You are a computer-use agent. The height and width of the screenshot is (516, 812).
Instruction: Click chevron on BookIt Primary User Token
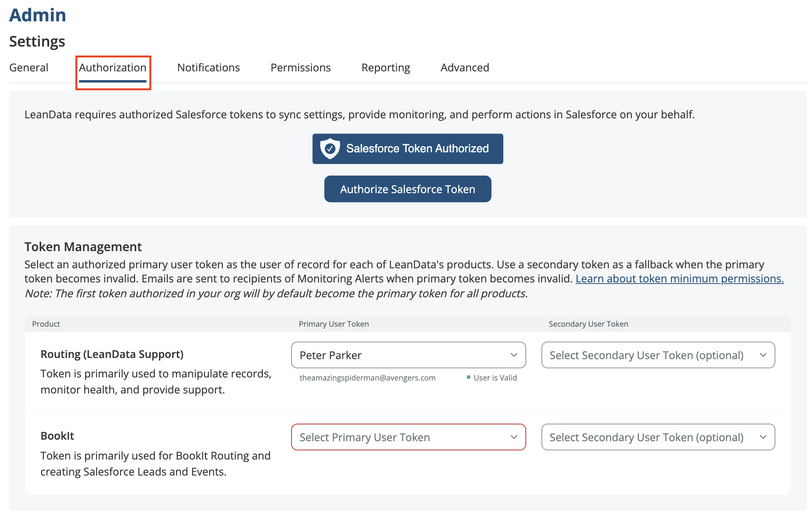[x=514, y=437]
